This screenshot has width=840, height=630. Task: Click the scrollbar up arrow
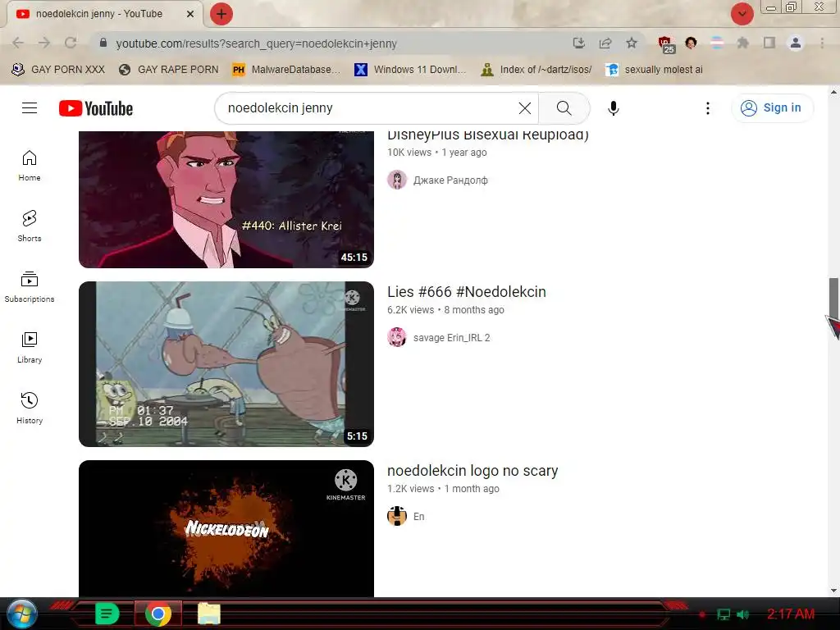[833, 92]
